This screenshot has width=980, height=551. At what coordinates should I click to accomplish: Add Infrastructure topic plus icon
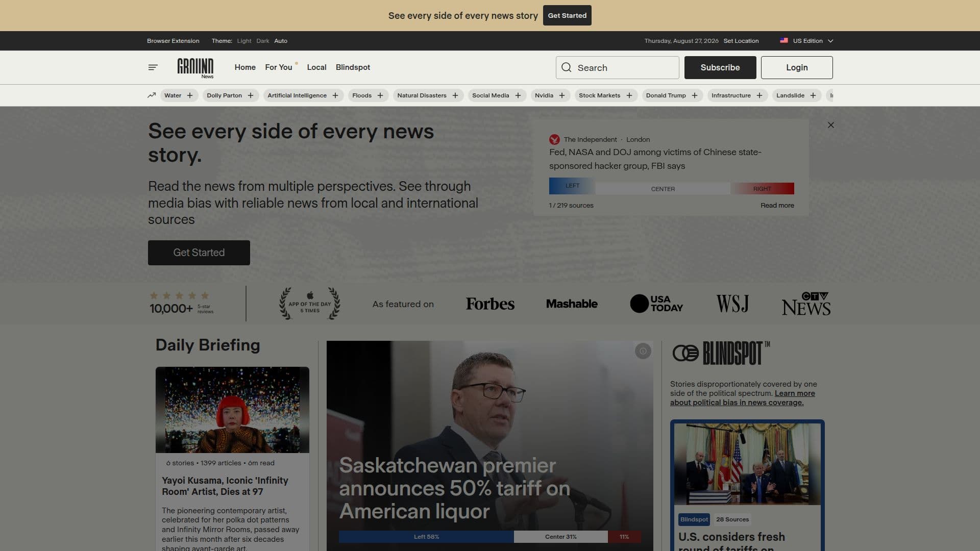coord(759,95)
